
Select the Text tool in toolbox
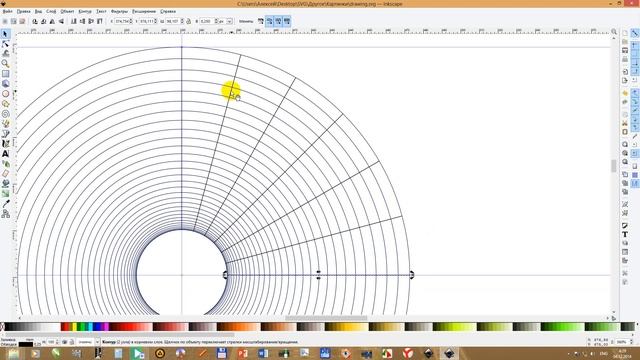point(5,154)
